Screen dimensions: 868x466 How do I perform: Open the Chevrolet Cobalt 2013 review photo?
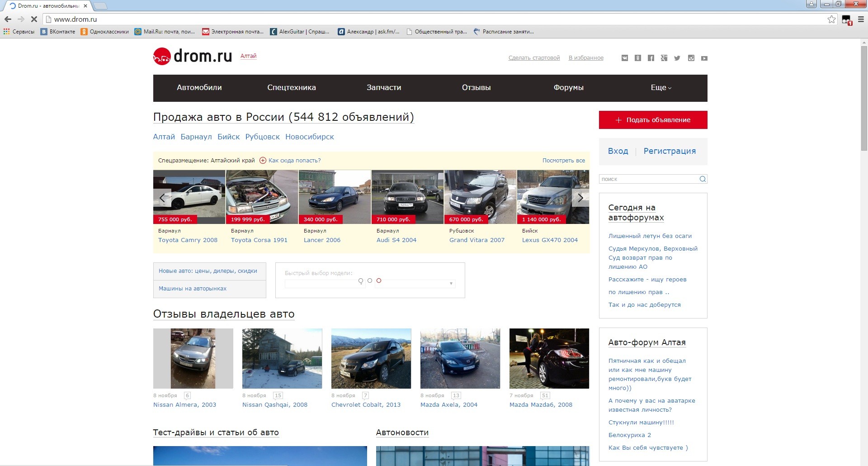(371, 358)
